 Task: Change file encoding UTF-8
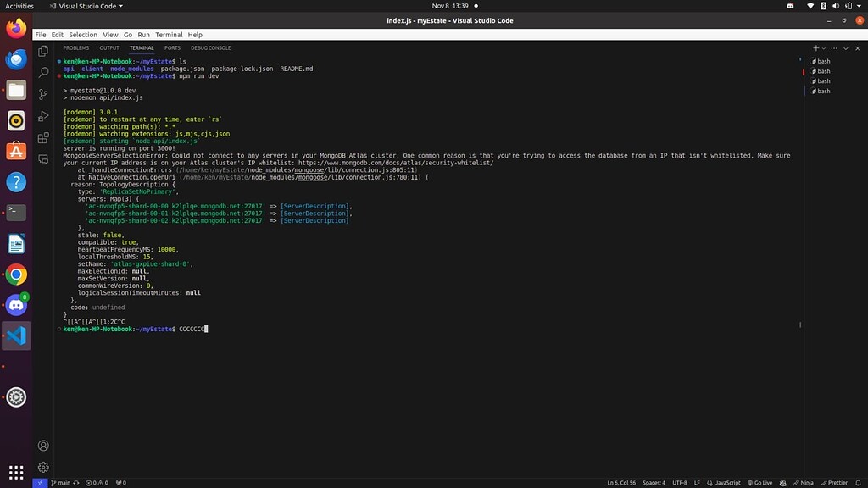[679, 483]
